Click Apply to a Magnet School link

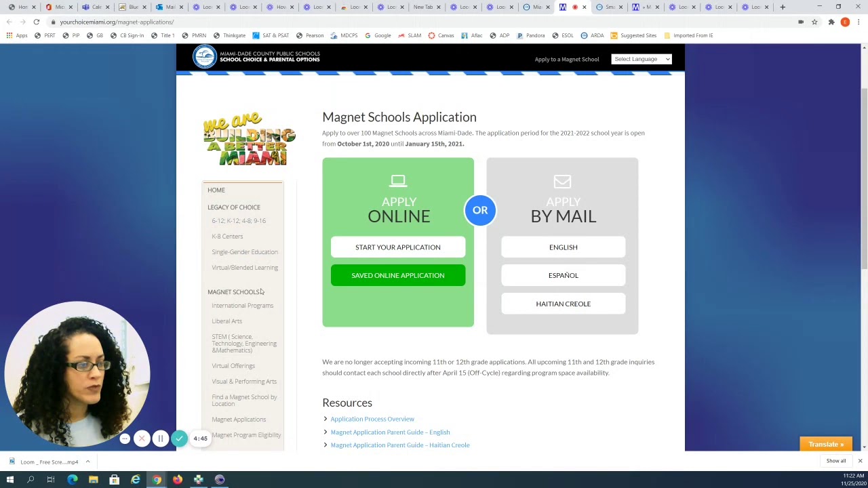(567, 59)
